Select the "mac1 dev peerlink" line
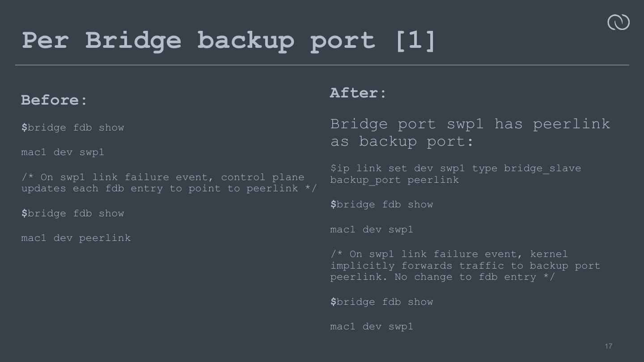Viewport: 644px width, 362px height. (x=76, y=238)
